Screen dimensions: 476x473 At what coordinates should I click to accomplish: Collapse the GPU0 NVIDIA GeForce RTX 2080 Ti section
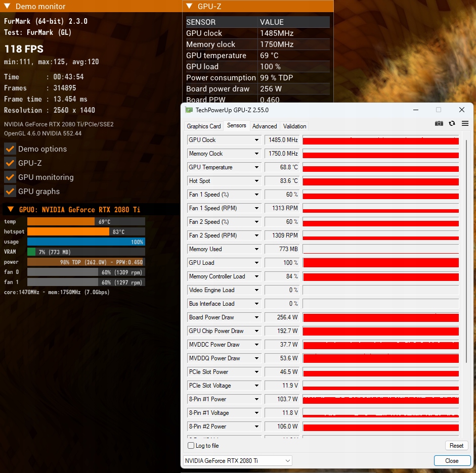(11, 209)
